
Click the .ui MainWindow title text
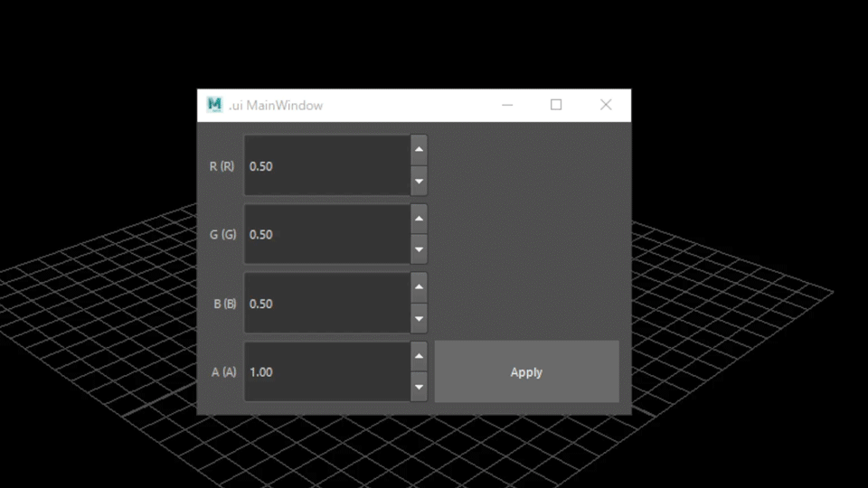point(276,106)
